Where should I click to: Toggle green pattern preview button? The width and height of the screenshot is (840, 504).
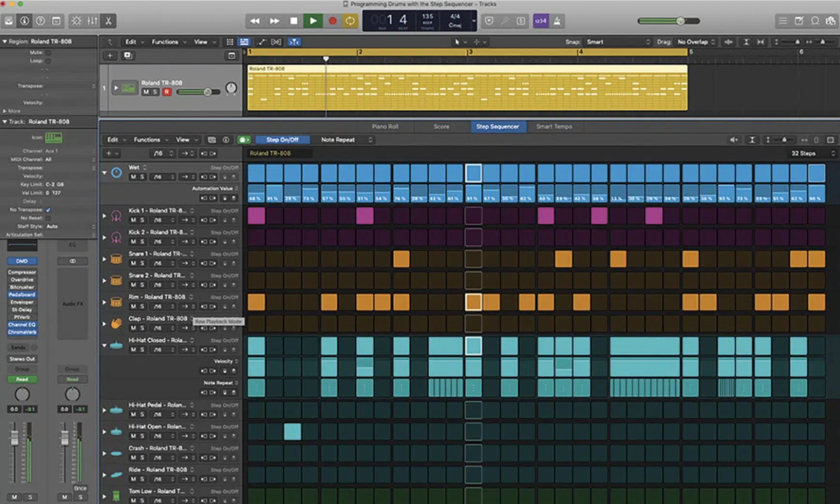pos(244,140)
